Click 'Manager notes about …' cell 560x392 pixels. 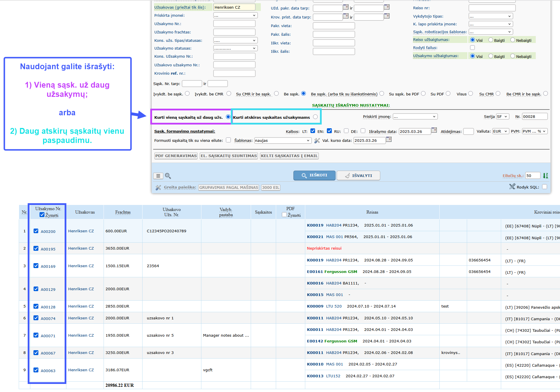pyautogui.click(x=226, y=336)
